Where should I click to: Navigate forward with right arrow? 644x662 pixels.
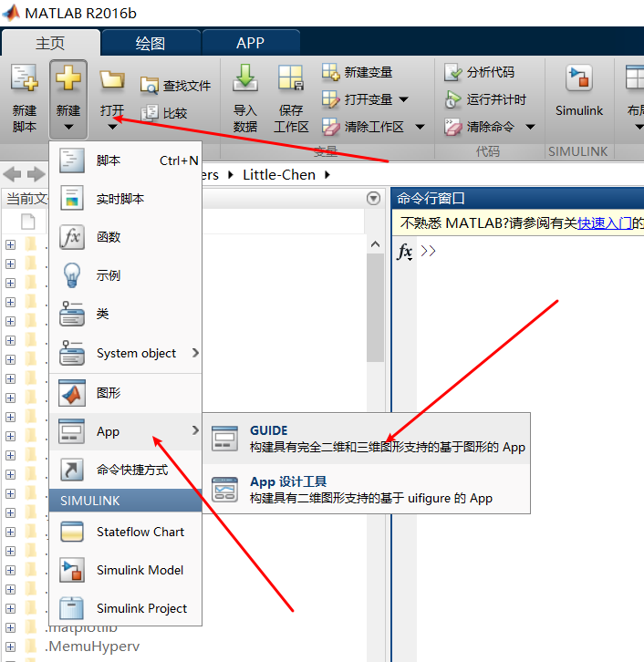point(36,174)
